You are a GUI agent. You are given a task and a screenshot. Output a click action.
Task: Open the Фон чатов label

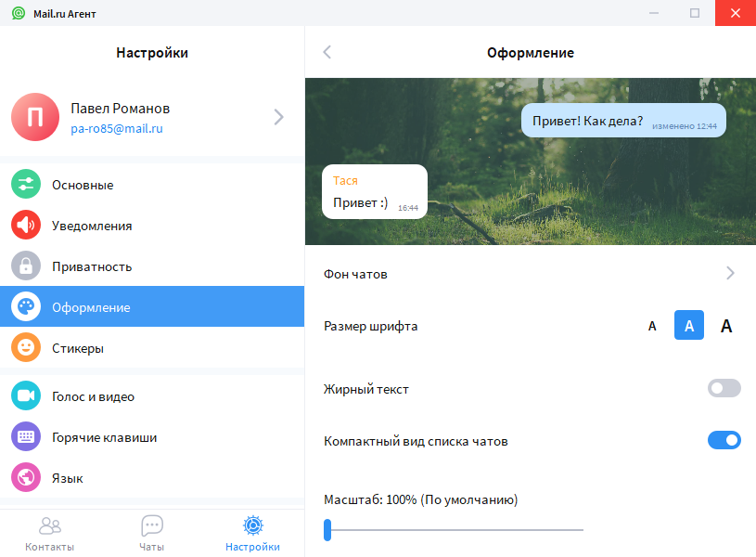355,274
